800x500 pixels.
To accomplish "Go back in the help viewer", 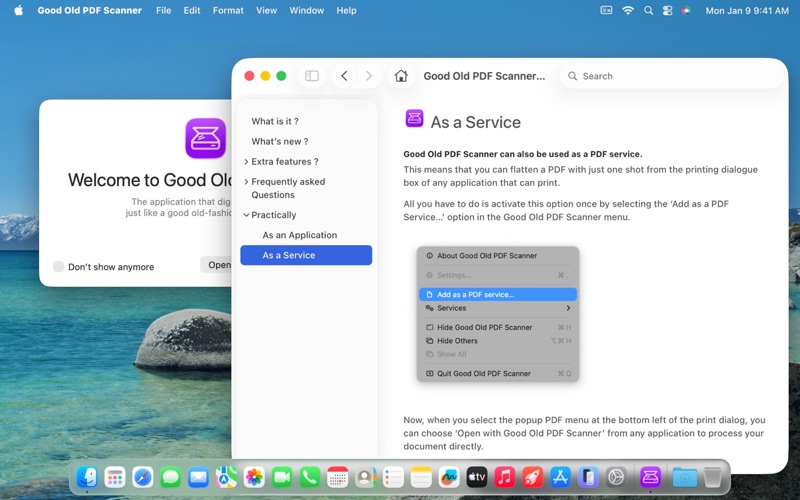I will click(344, 76).
